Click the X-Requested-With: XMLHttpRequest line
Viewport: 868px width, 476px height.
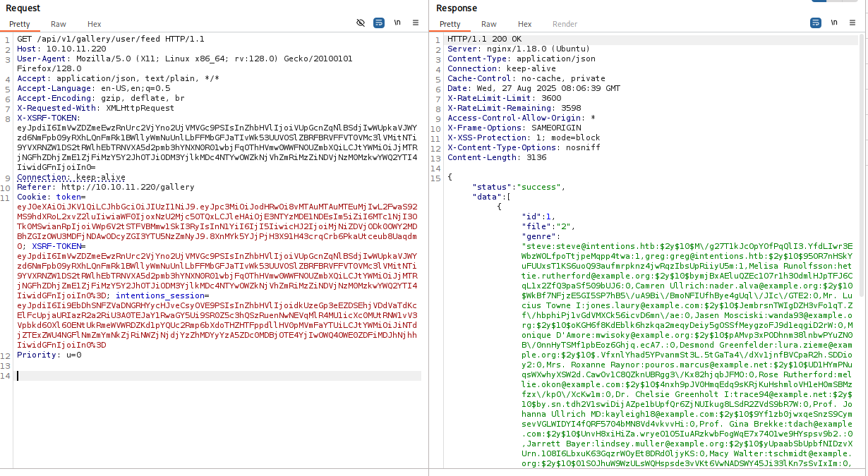click(x=95, y=108)
